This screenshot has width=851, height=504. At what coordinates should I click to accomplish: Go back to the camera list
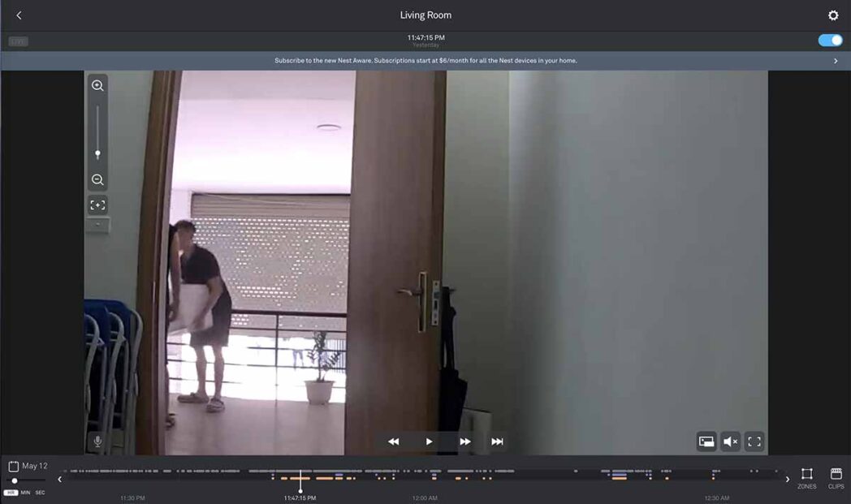click(18, 15)
